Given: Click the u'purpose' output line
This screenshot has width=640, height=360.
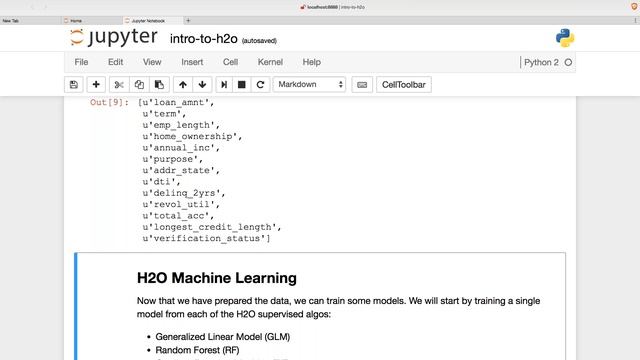Looking at the screenshot, I should pos(173,159).
